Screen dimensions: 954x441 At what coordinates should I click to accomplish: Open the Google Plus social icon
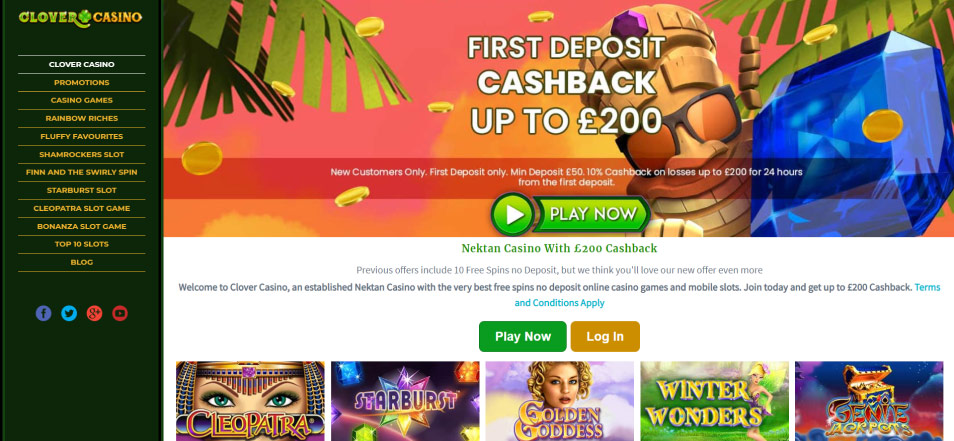coord(94,313)
